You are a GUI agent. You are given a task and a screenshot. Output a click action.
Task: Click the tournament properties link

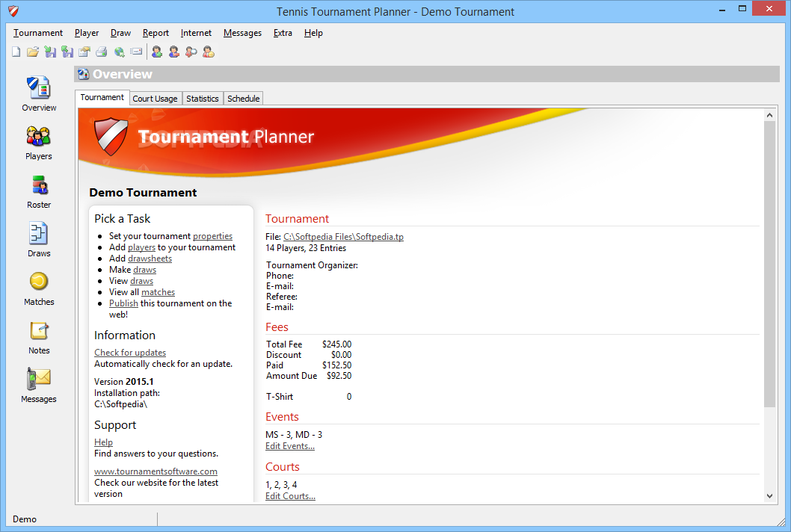pos(212,236)
